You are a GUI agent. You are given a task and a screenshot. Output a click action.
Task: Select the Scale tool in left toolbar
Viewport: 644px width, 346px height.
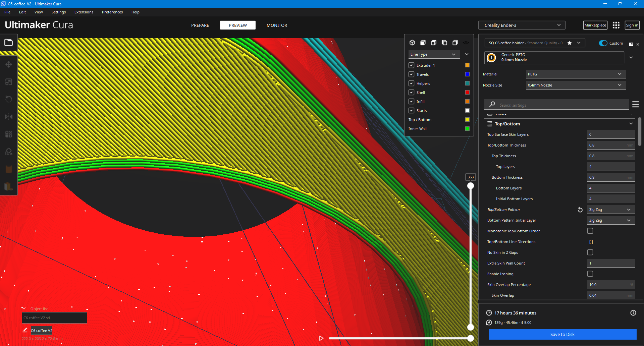9,82
